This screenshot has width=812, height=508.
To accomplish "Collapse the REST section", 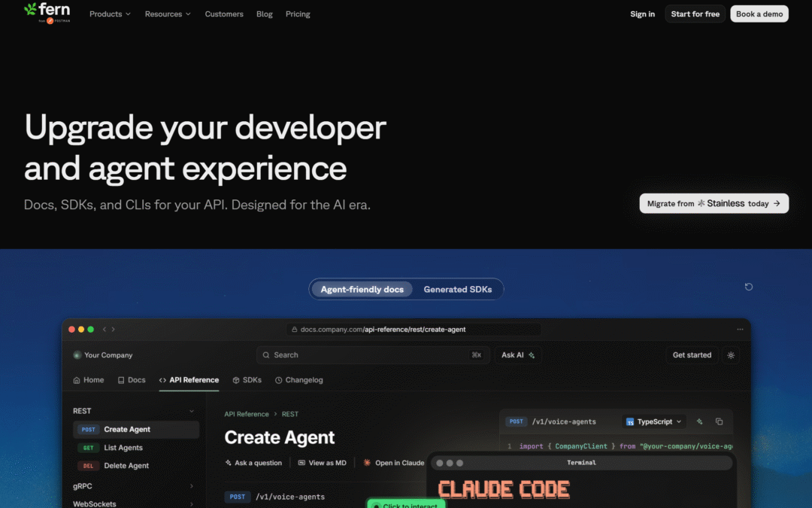I will click(x=192, y=411).
